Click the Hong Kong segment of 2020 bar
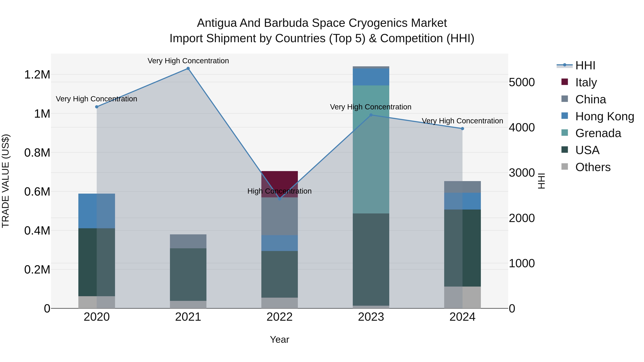644x362 pixels. pos(97,211)
